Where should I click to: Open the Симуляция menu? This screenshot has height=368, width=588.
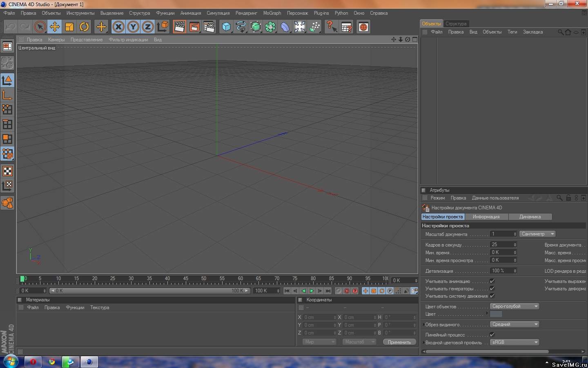[x=218, y=13]
